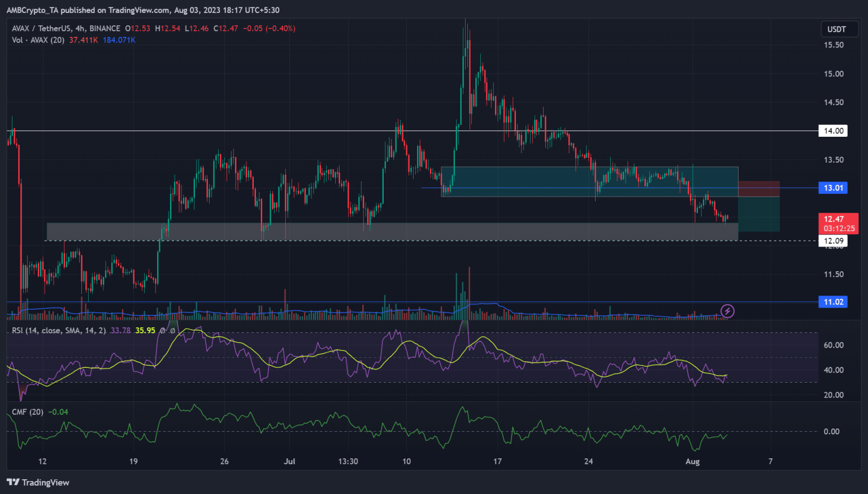868x494 pixels.
Task: Toggle the USDT currency option at top right
Action: click(x=839, y=29)
